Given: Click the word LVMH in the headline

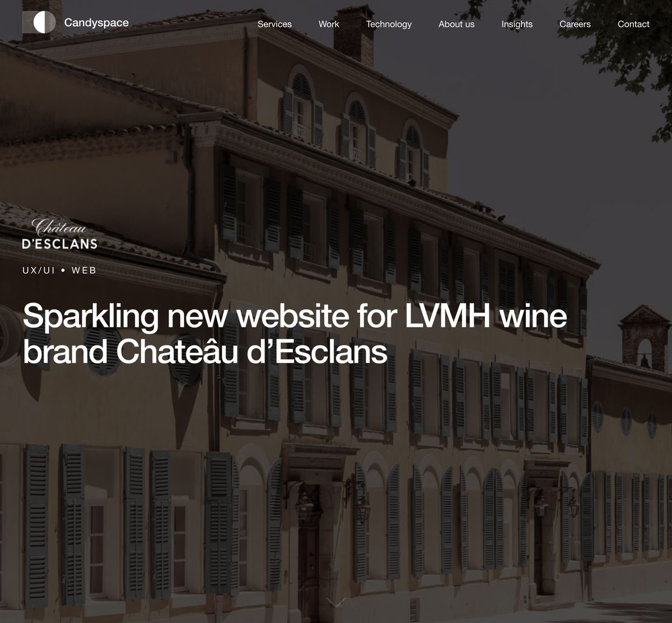Looking at the screenshot, I should (447, 316).
